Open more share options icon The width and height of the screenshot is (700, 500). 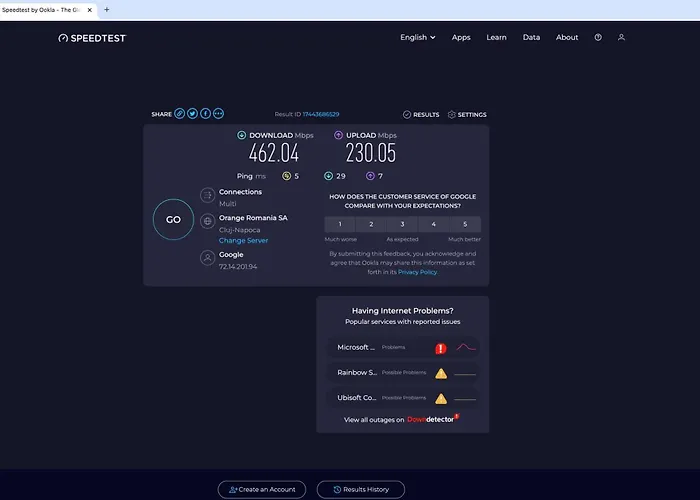pos(219,114)
